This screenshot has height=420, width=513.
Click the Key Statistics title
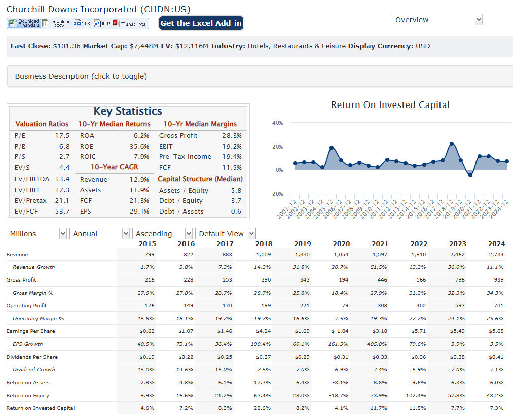pyautogui.click(x=128, y=111)
